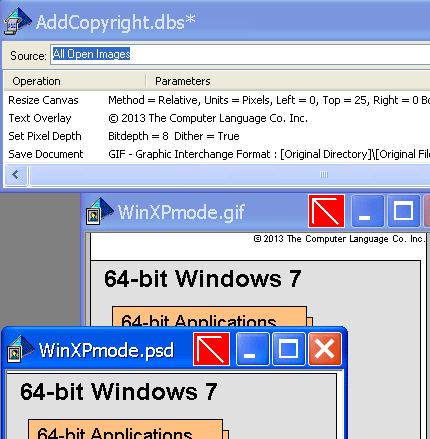Click the WinXPmode.psd title bar image icon
The image size is (430, 439).
pyautogui.click(x=21, y=349)
